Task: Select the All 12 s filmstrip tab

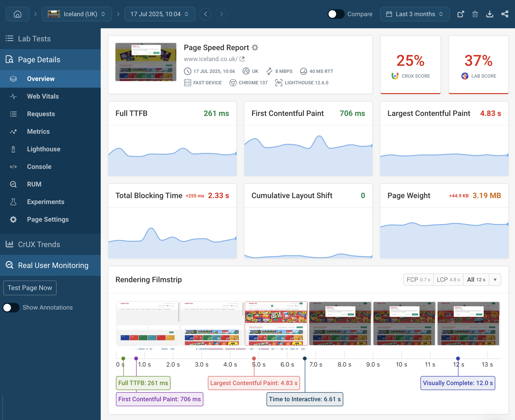Action: pyautogui.click(x=476, y=280)
